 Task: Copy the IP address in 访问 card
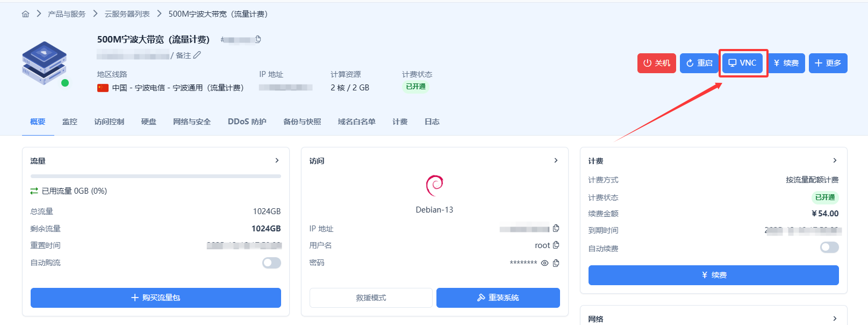pos(556,228)
